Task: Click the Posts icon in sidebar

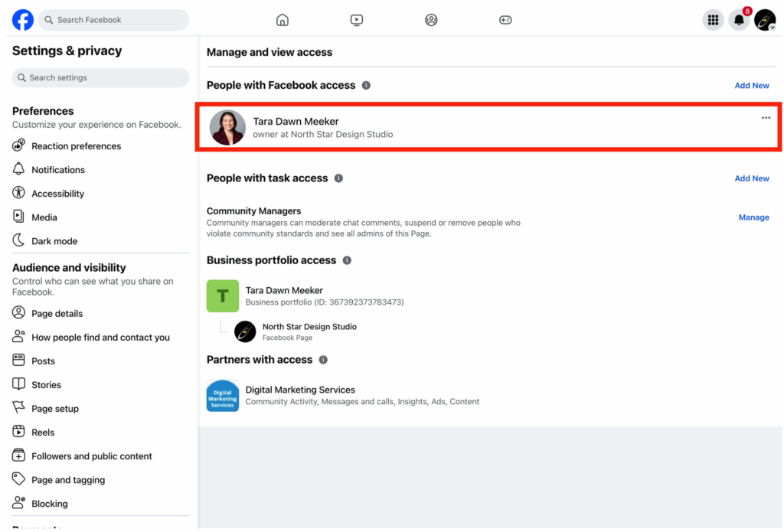Action: click(x=18, y=360)
